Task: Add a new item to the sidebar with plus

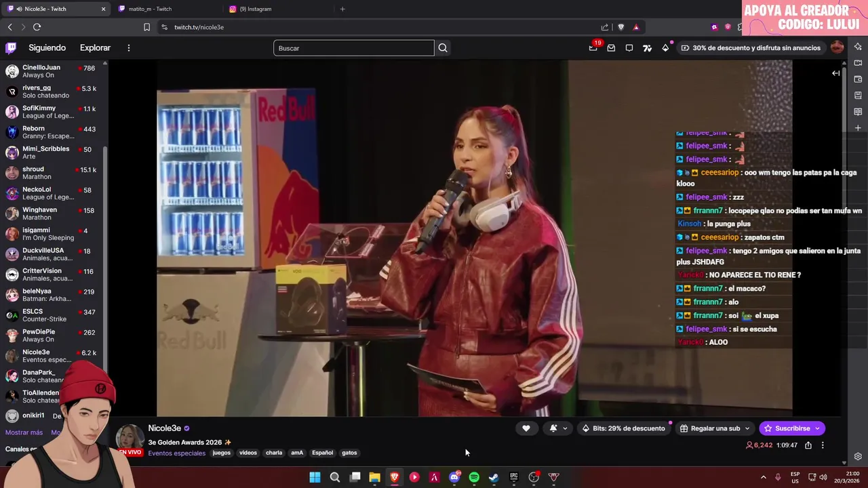Action: coord(858,128)
